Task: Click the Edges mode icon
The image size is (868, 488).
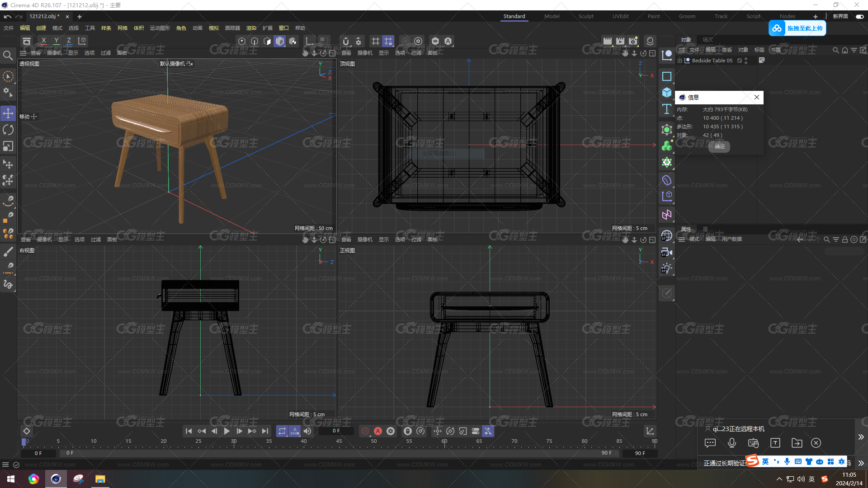Action: (255, 41)
